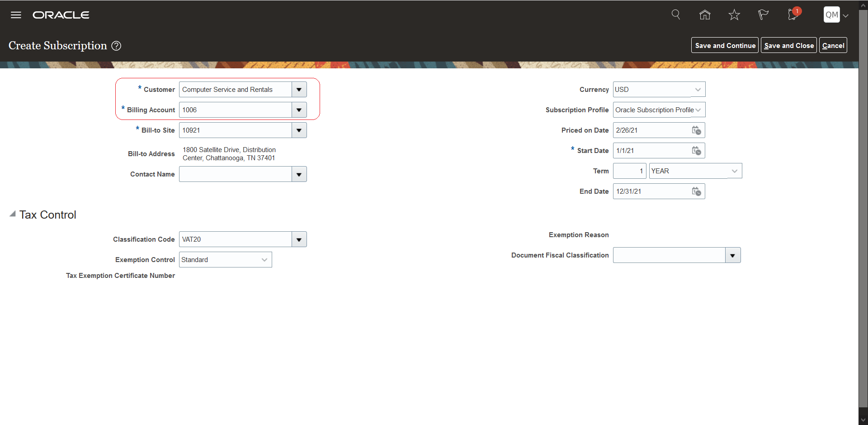Collapse the Tax Control section
This screenshot has width=868, height=425.
(13, 214)
